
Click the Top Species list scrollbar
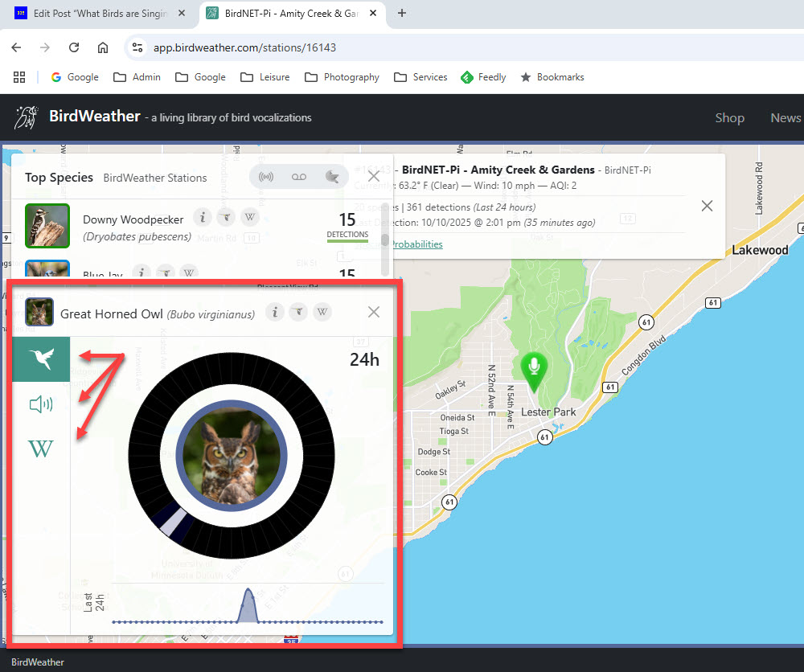tap(385, 240)
